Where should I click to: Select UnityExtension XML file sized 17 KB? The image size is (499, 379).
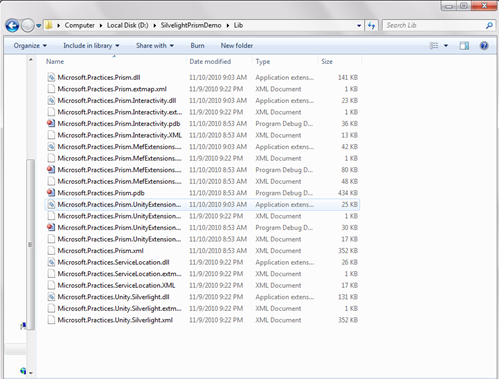[202, 239]
